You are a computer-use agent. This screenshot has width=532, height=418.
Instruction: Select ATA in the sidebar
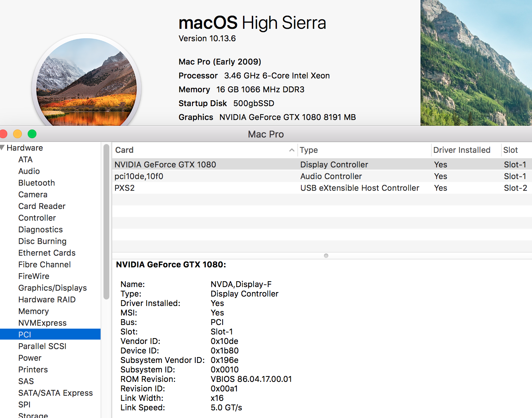[26, 159]
